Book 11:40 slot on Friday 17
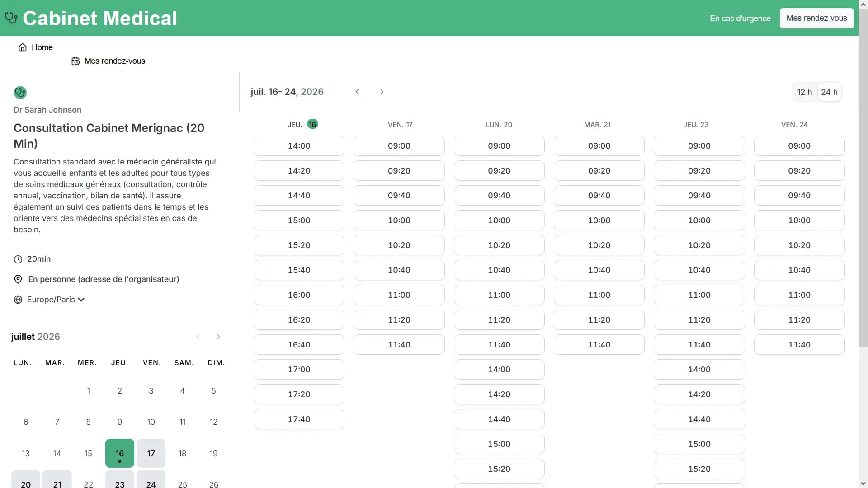Viewport: 868px width, 488px height. click(399, 345)
